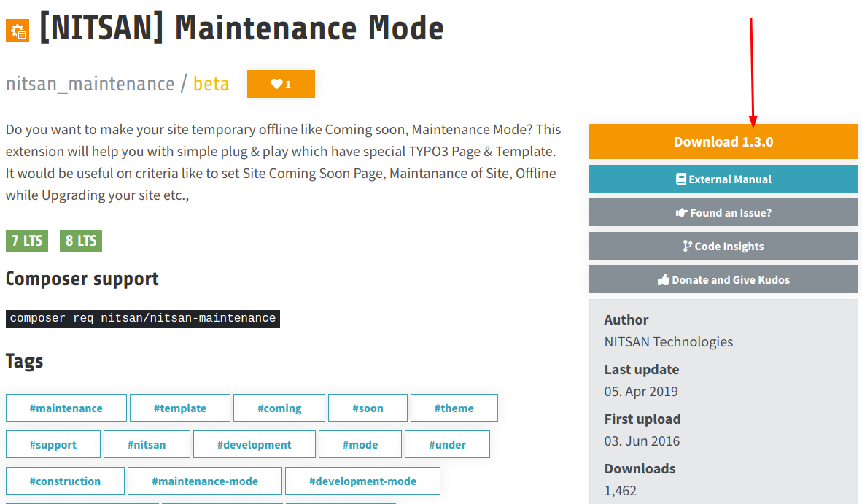Screen dimensions: 862x504
Task: Open the #coming tag
Action: pos(279,408)
